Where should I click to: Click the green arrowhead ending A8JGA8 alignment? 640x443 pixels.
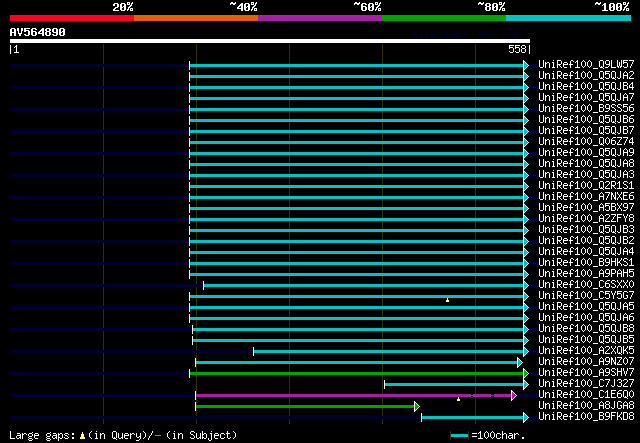point(417,407)
